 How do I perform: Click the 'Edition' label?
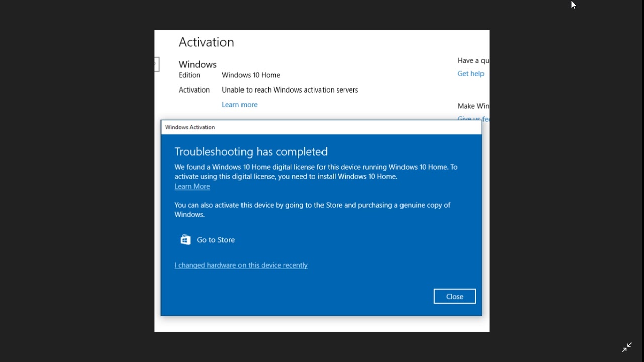click(x=189, y=75)
